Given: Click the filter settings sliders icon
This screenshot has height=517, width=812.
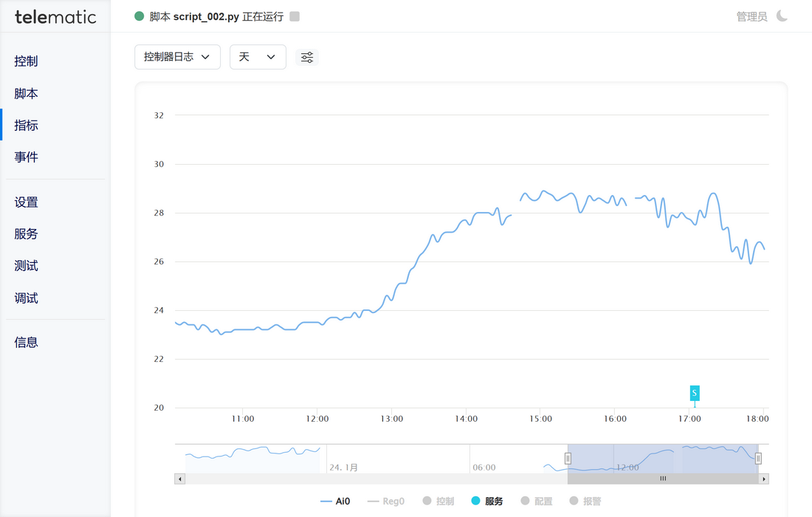Looking at the screenshot, I should coord(307,58).
